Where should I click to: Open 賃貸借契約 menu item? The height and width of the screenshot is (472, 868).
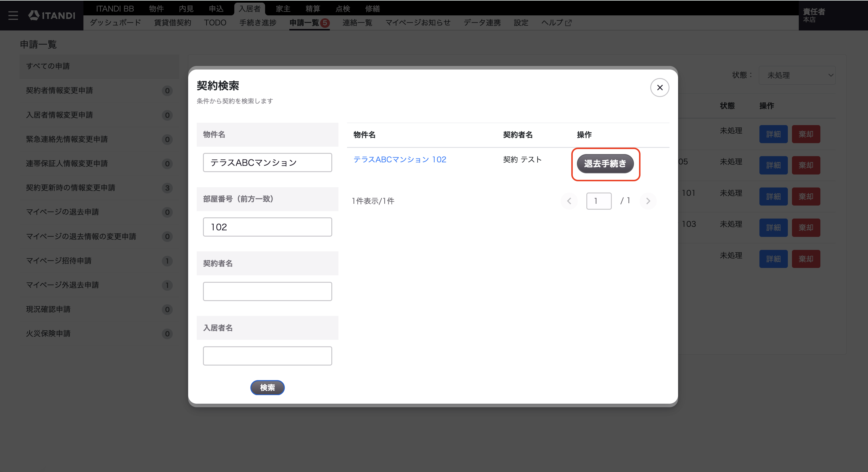[x=172, y=22]
